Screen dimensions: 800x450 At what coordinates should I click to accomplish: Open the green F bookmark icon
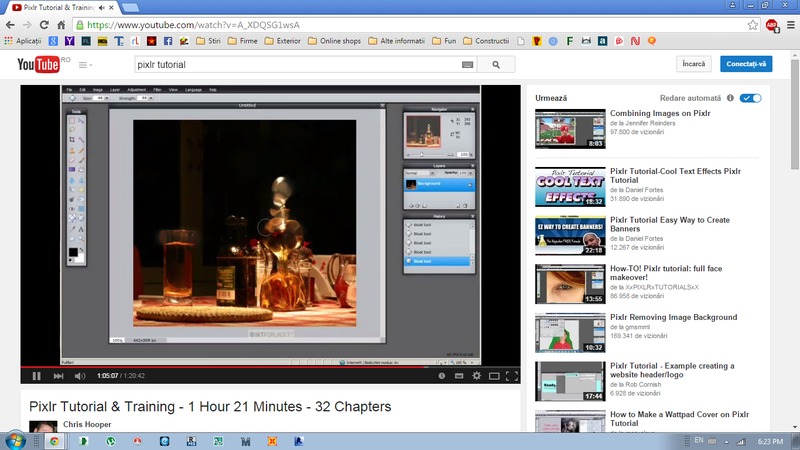(569, 41)
